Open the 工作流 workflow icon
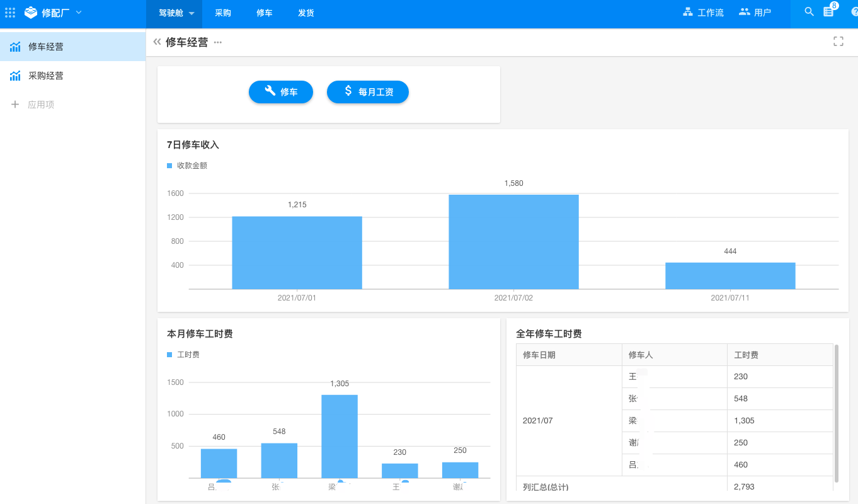Screen dimensions: 858x504 688,12
